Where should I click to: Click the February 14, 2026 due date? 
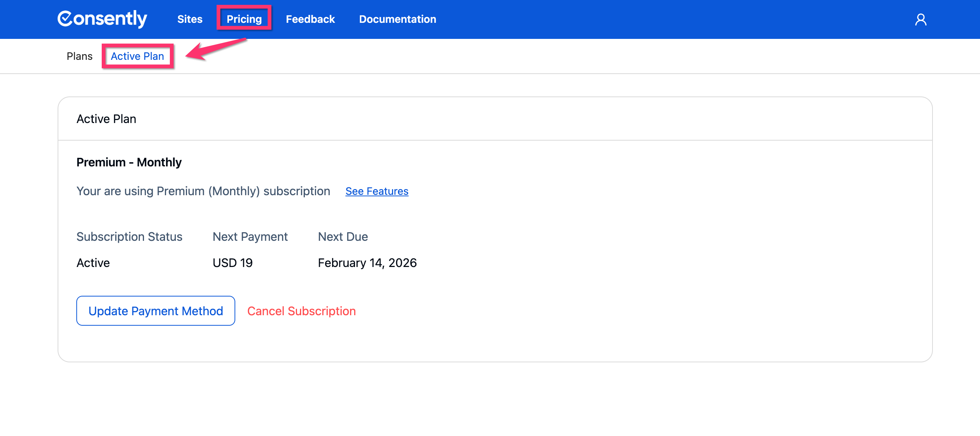click(367, 262)
